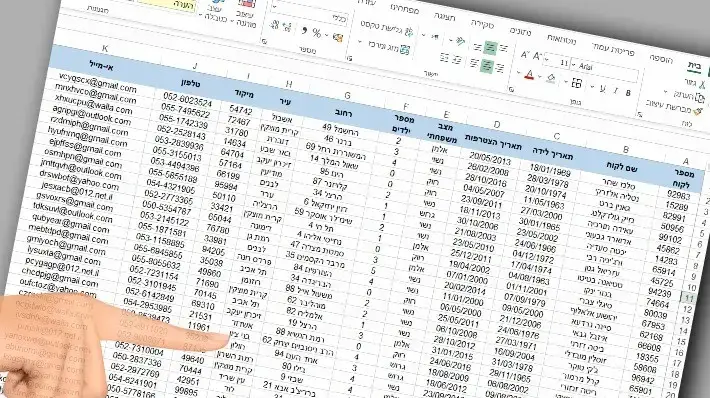The width and height of the screenshot is (710, 398).
Task: Click Merge and Center (מזג ומרכז)
Action: 389,47
